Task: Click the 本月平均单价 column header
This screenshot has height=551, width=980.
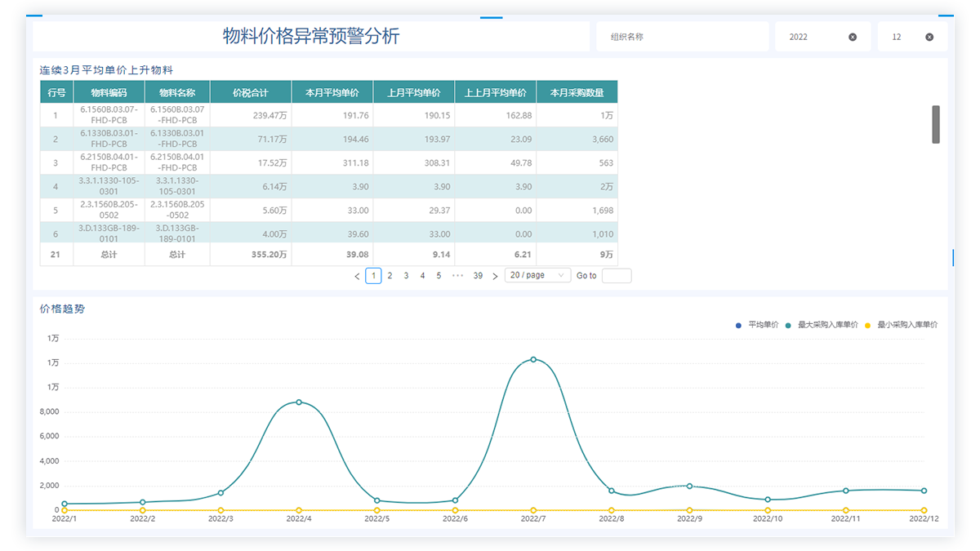Action: (x=332, y=92)
